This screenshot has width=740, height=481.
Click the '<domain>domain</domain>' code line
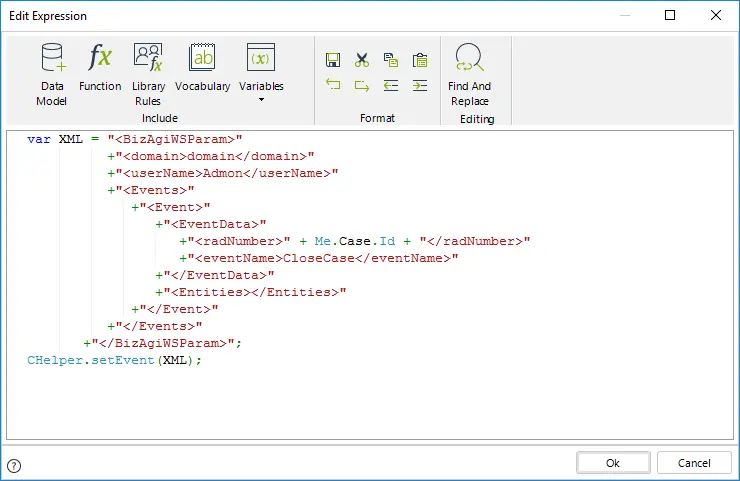click(210, 156)
